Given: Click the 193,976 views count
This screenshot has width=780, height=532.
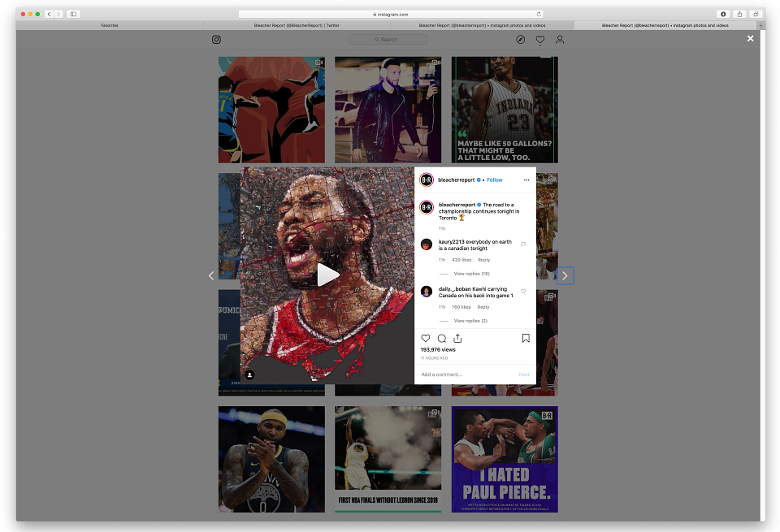Looking at the screenshot, I should pyautogui.click(x=438, y=350).
